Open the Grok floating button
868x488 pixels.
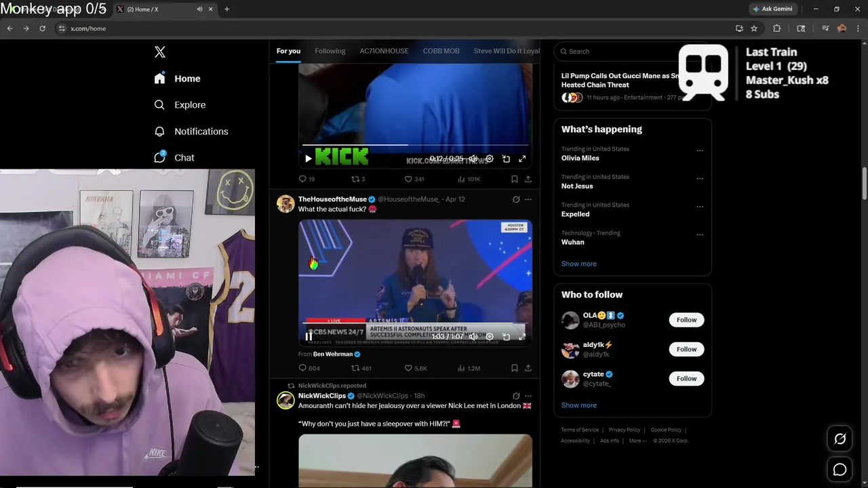[x=840, y=439]
